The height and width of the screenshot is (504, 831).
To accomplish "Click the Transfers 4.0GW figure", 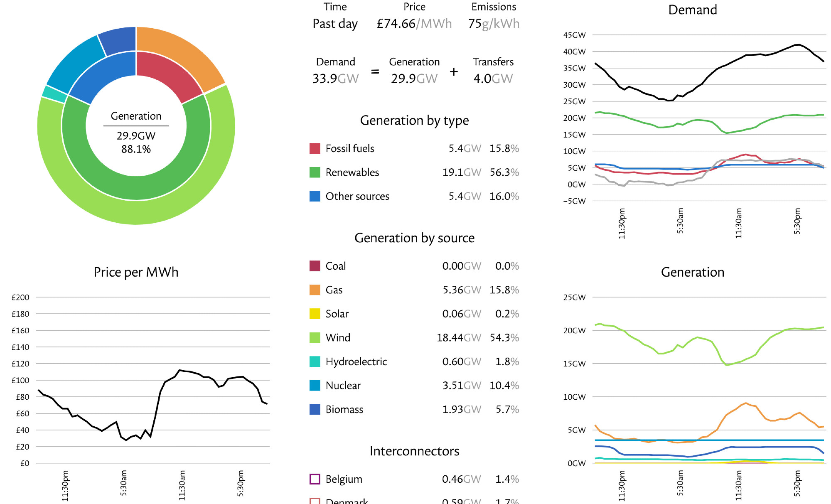I will point(493,79).
